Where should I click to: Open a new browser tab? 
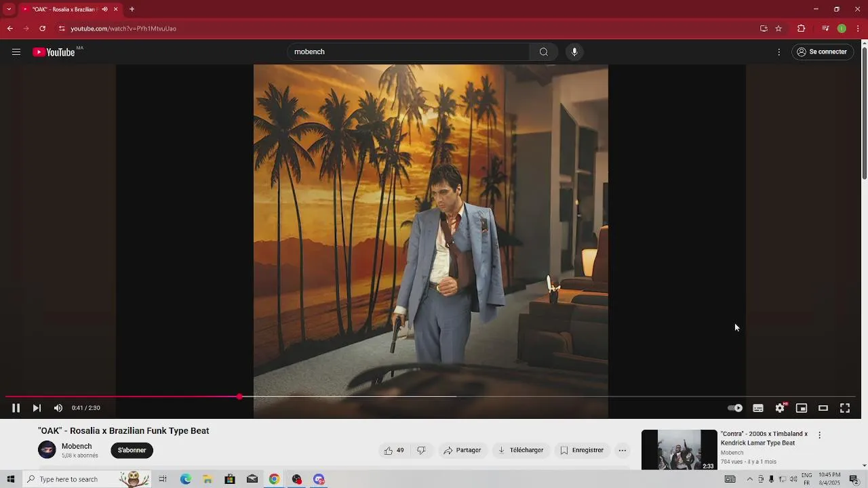(132, 9)
